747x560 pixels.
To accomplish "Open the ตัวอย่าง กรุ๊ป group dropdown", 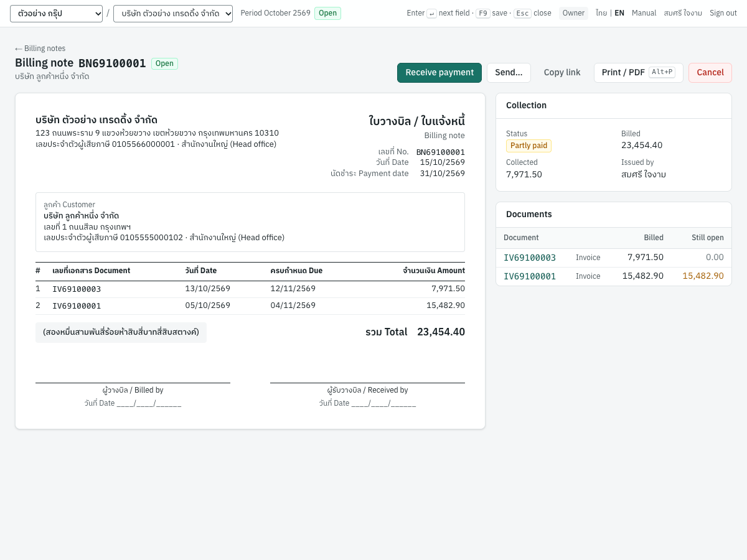I will click(x=56, y=14).
